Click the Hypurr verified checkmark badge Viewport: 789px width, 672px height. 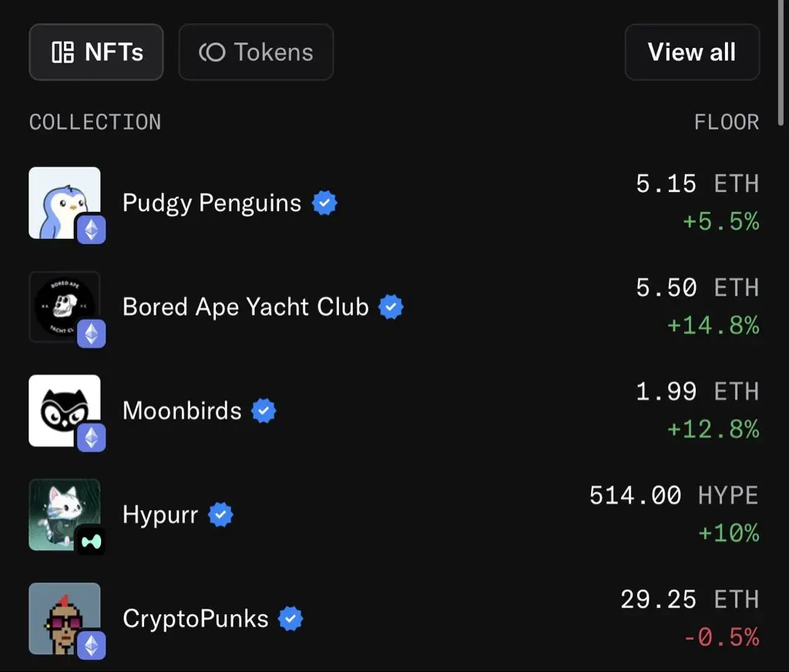pyautogui.click(x=221, y=515)
